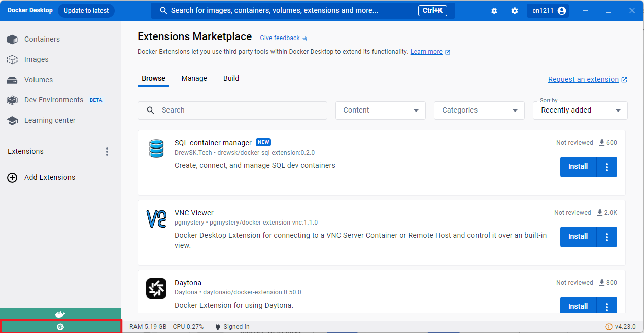This screenshot has width=644, height=333.
Task: Select Images in the sidebar
Action: [x=36, y=59]
